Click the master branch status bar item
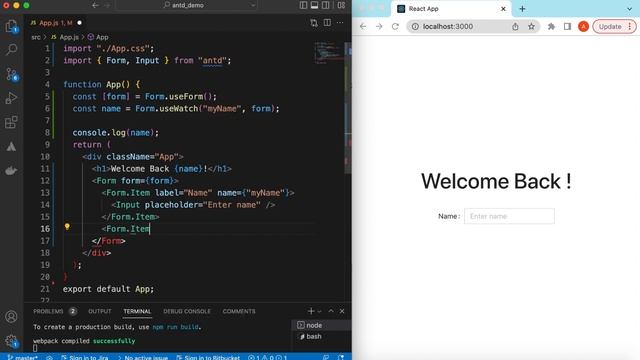640x360 pixels. 23,357
